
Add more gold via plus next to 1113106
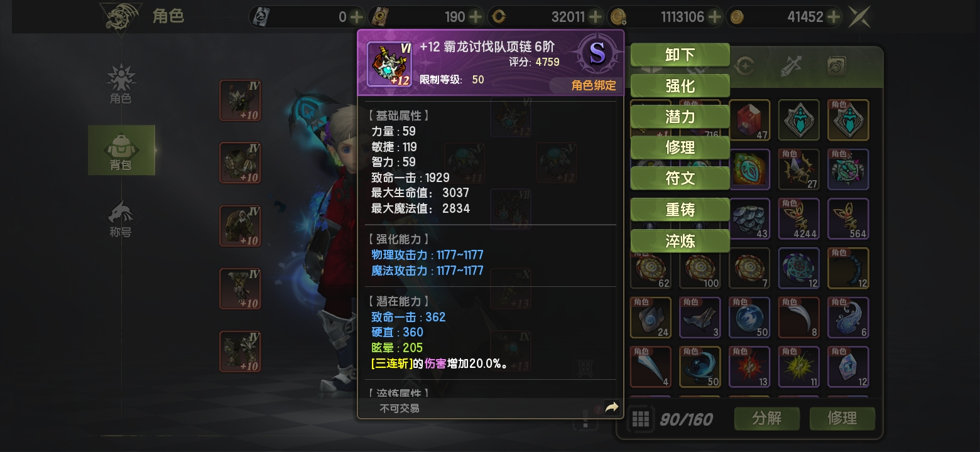714,17
